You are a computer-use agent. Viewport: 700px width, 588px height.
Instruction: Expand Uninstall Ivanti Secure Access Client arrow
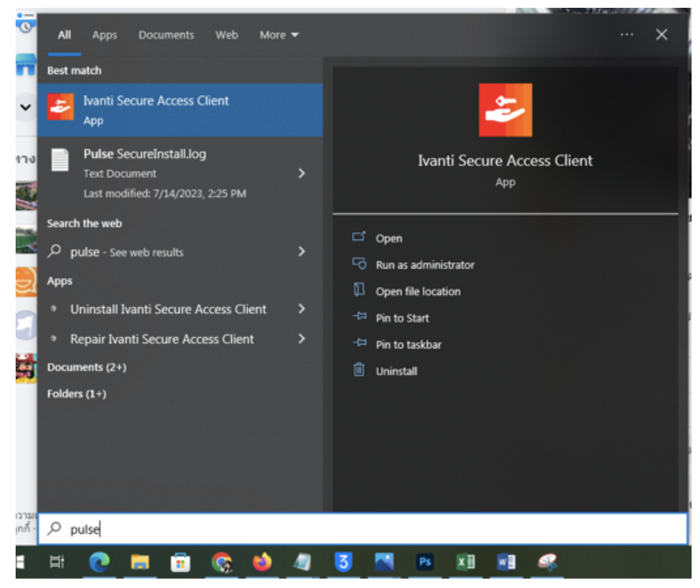(301, 309)
